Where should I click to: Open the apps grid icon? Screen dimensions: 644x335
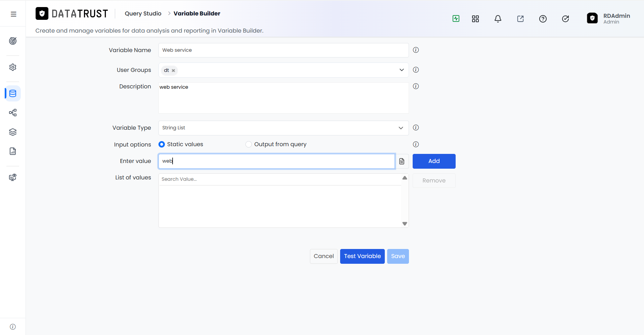point(475,19)
